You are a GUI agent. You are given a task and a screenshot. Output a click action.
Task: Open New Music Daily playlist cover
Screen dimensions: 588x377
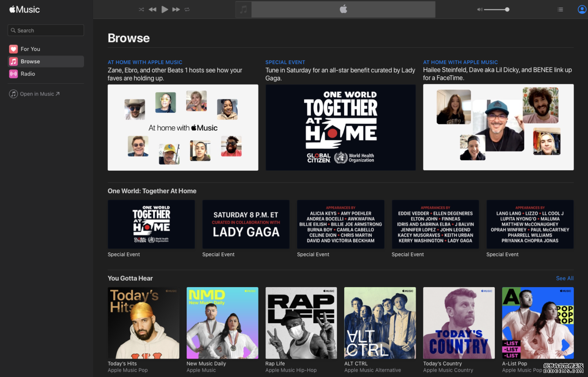(222, 323)
